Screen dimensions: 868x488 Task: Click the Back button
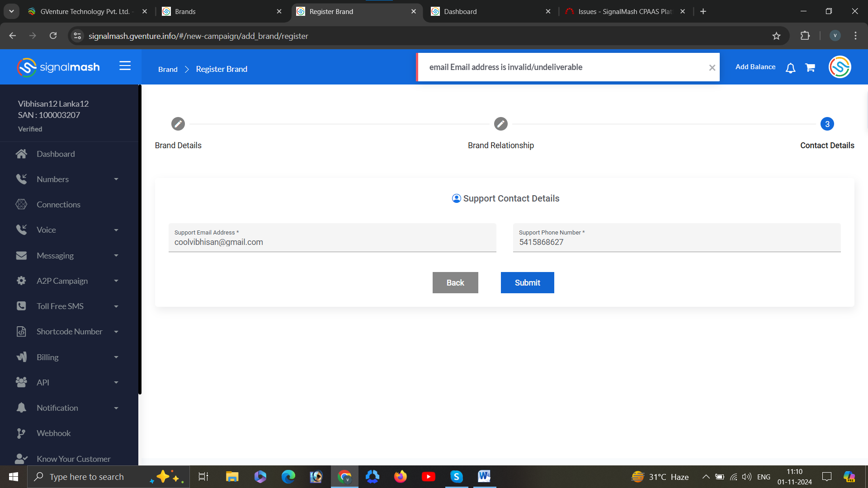click(455, 283)
